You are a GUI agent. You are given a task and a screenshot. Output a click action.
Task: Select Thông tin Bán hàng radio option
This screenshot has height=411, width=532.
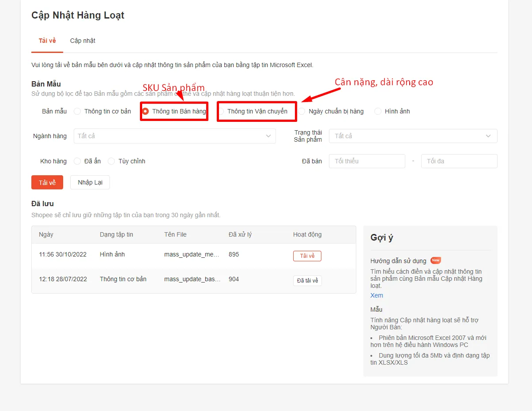pyautogui.click(x=174, y=111)
